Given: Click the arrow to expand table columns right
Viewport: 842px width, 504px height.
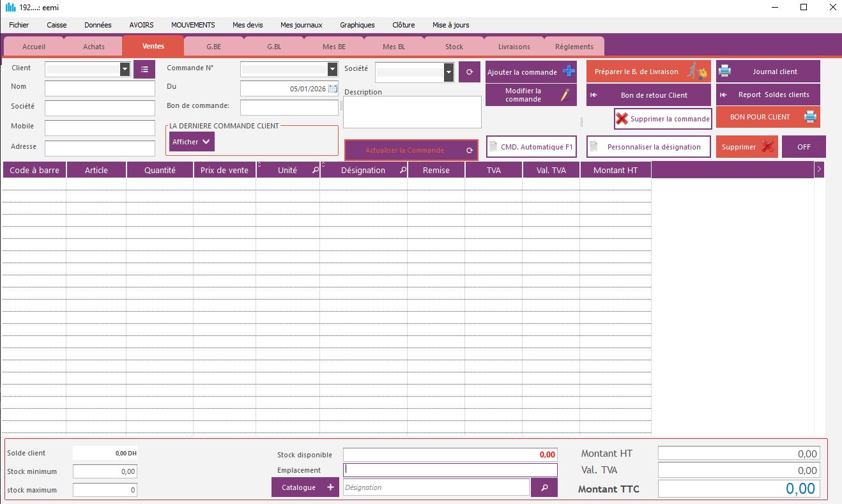Looking at the screenshot, I should 820,169.
